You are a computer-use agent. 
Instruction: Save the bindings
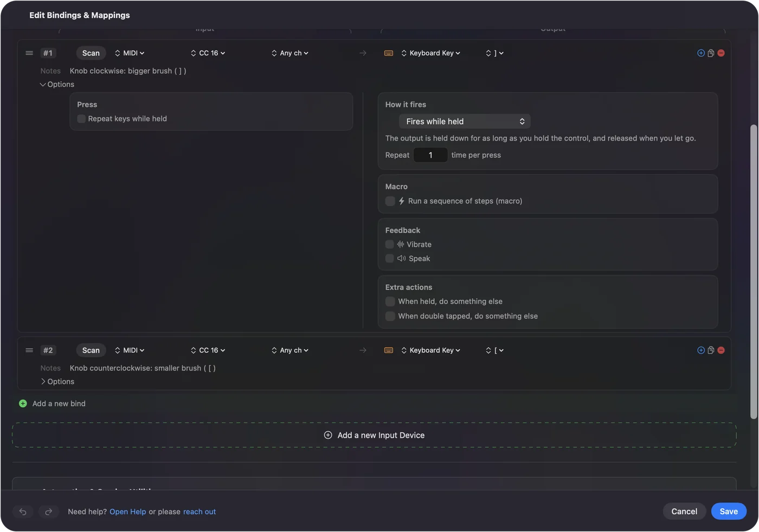[729, 511]
